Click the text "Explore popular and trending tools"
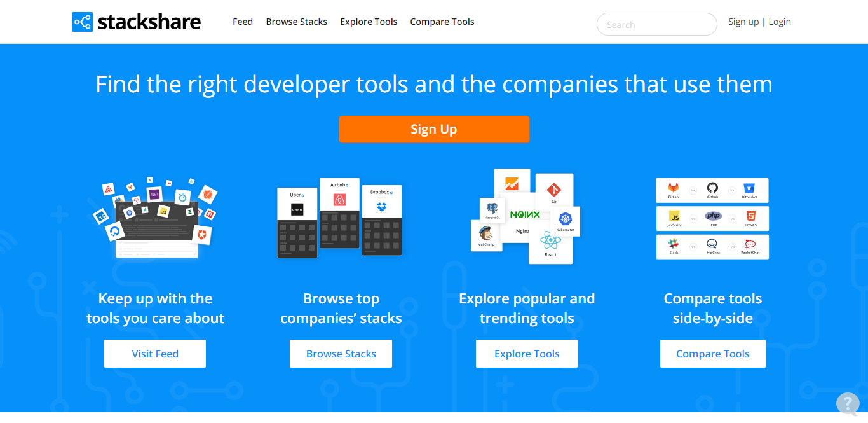 tap(527, 309)
